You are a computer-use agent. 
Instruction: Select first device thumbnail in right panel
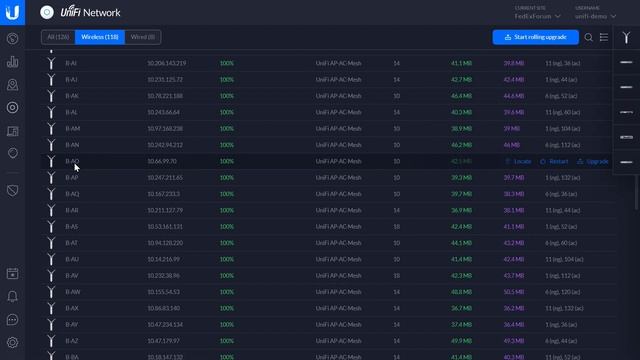626,62
